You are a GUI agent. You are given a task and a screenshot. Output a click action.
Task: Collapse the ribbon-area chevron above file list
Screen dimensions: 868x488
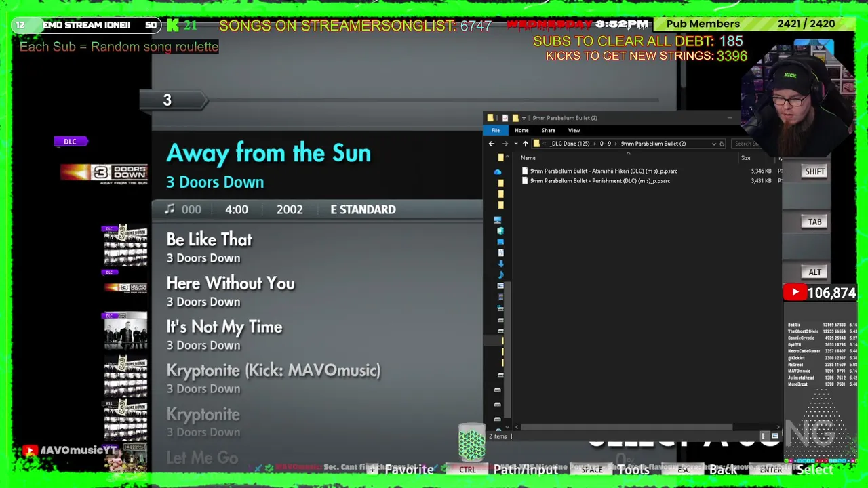pyautogui.click(x=629, y=153)
